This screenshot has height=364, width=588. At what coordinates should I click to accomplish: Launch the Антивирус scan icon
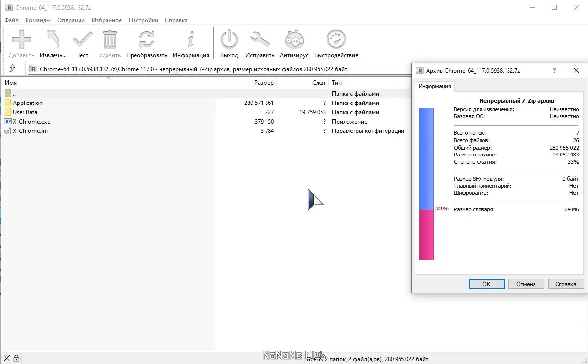click(294, 39)
